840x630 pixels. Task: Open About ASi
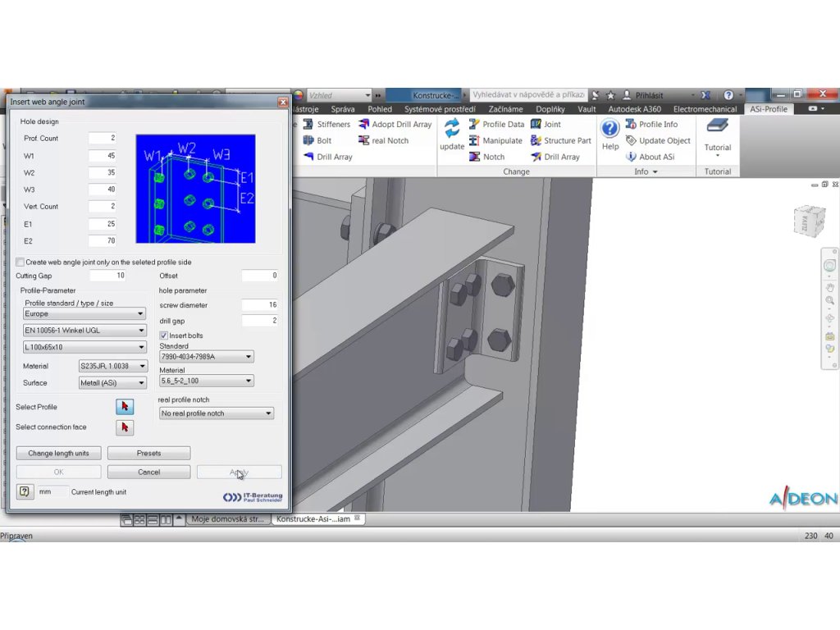tap(651, 157)
